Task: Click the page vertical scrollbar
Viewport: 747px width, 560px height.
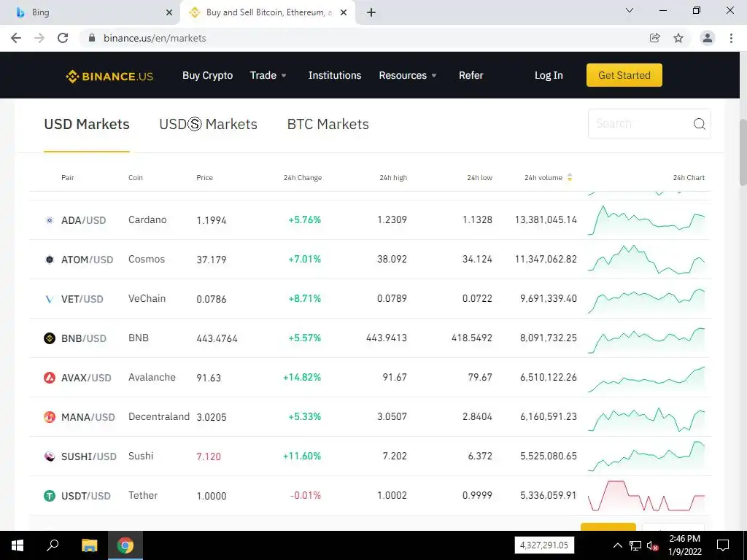Action: tap(743, 152)
